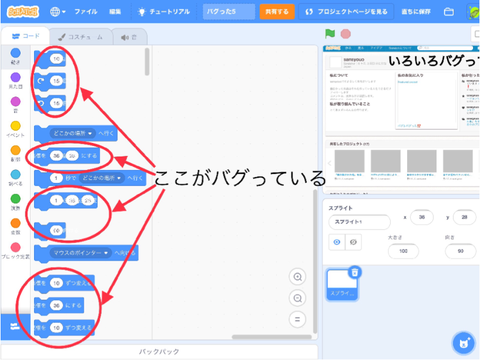Click the show sprite eye toggle

pos(337,242)
